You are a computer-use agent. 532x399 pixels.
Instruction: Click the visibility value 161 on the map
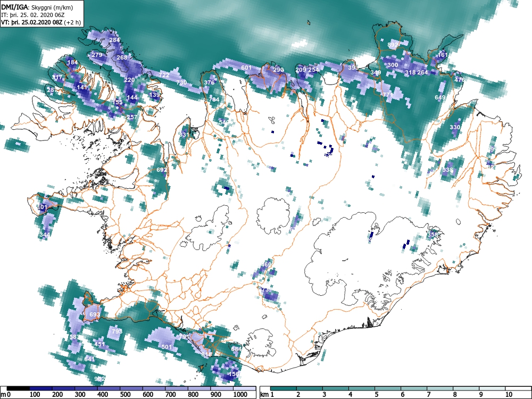(443, 55)
